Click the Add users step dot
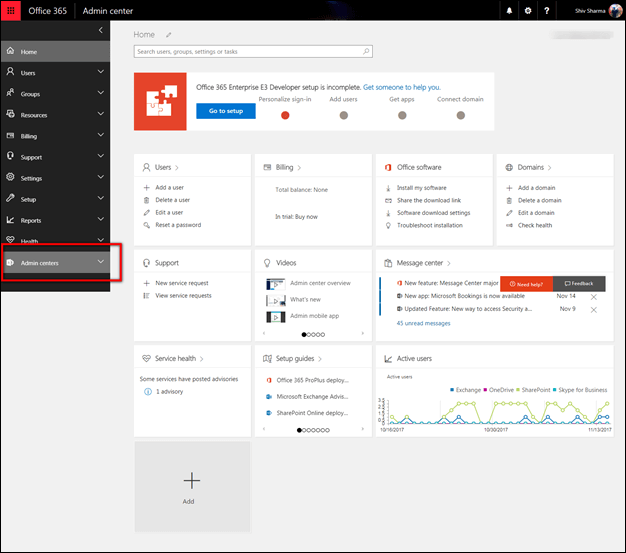This screenshot has height=553, width=626. click(343, 115)
